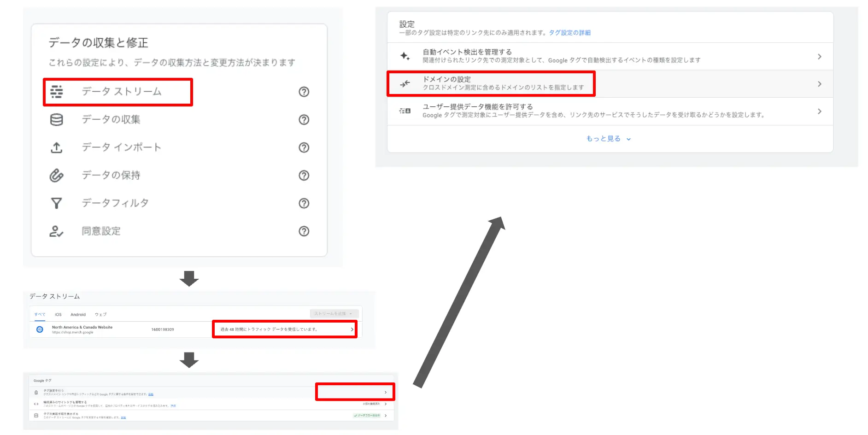Click the データ インポート upload icon
The image size is (868, 435).
pos(57,147)
